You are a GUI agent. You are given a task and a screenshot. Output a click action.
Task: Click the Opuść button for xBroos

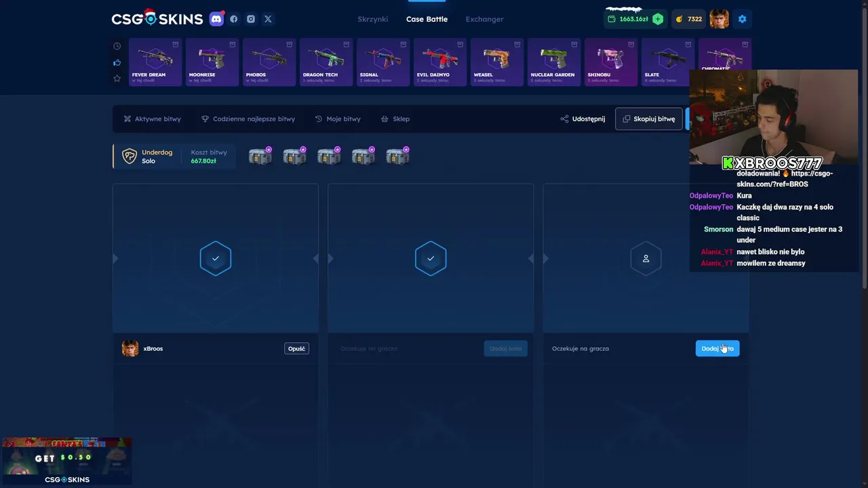pyautogui.click(x=297, y=348)
